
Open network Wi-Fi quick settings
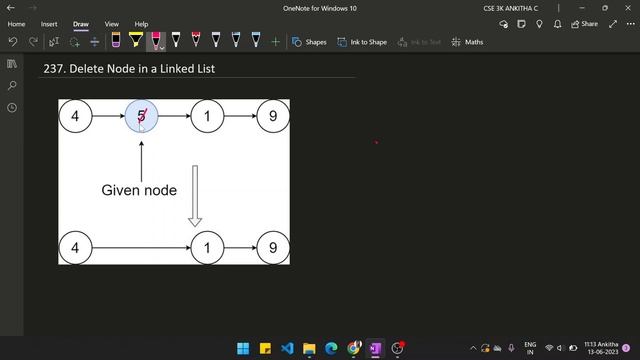click(549, 348)
